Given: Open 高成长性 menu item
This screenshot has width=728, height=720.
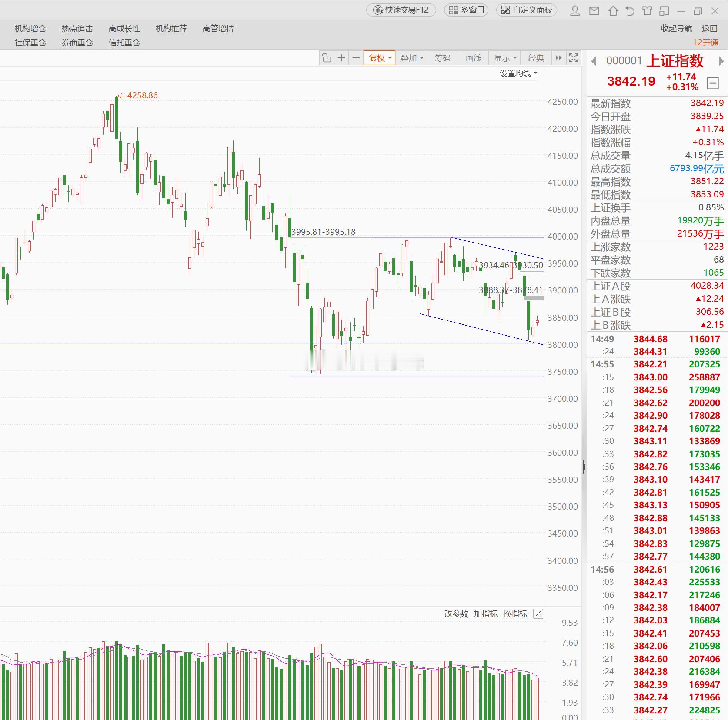Looking at the screenshot, I should point(124,29).
